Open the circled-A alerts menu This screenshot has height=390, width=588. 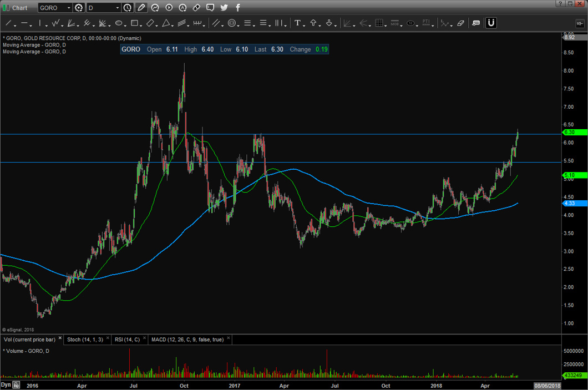(x=183, y=8)
